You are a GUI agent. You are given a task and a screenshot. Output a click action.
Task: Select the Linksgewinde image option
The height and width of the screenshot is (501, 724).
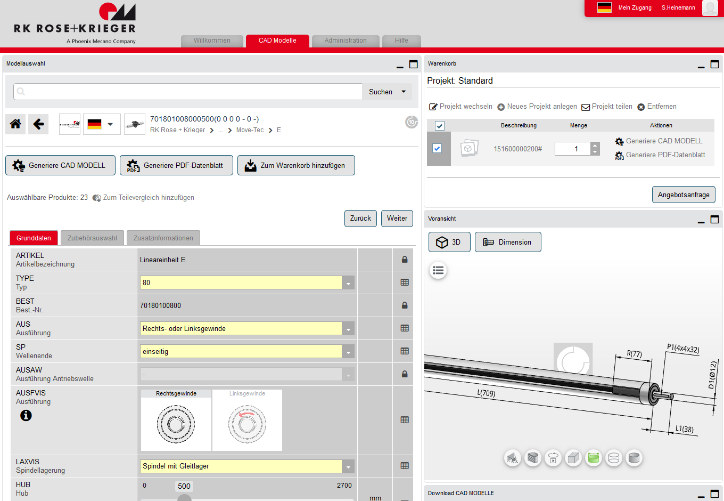coord(247,420)
